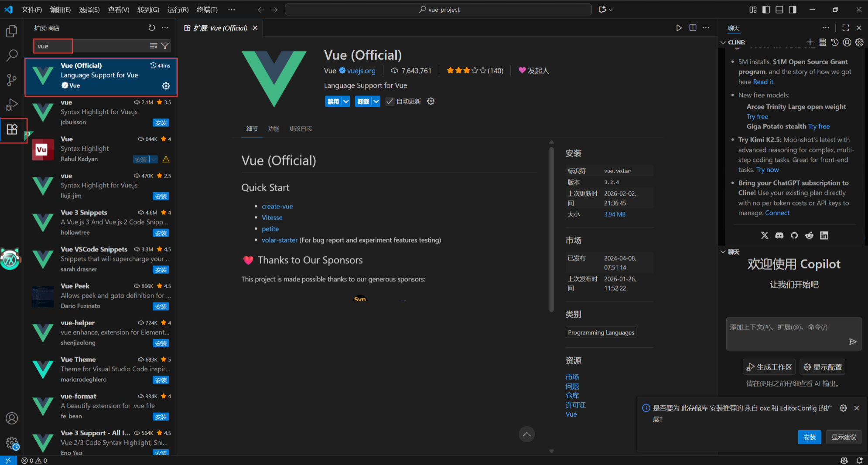The height and width of the screenshot is (465, 868).
Task: Collapse the Copilot chat section chevron
Action: pos(723,252)
